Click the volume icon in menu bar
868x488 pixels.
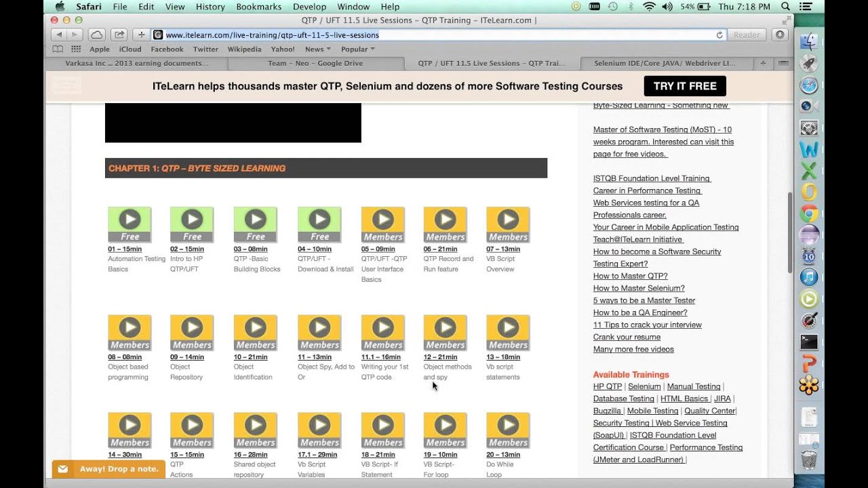click(667, 7)
